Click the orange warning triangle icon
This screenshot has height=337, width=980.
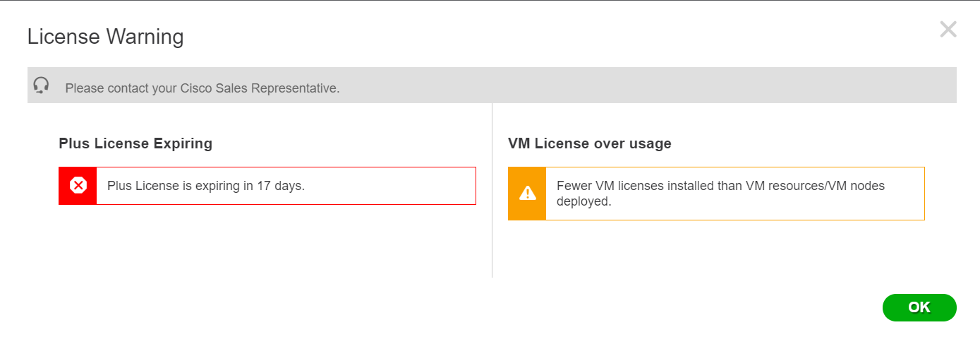tap(527, 194)
